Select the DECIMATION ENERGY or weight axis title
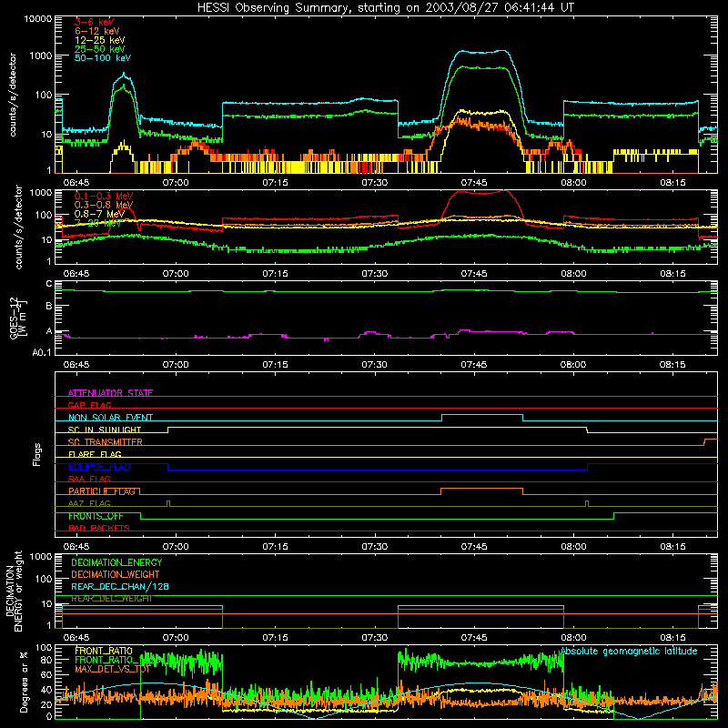 pos(14,591)
